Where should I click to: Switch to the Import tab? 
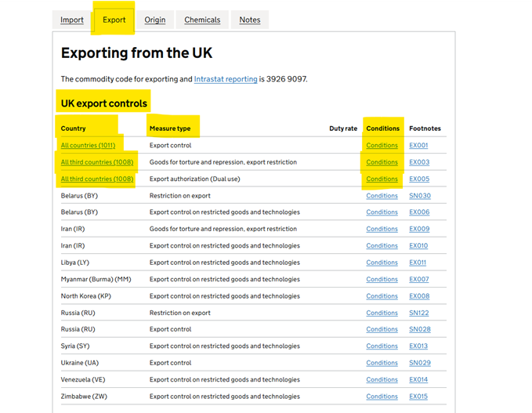point(72,20)
